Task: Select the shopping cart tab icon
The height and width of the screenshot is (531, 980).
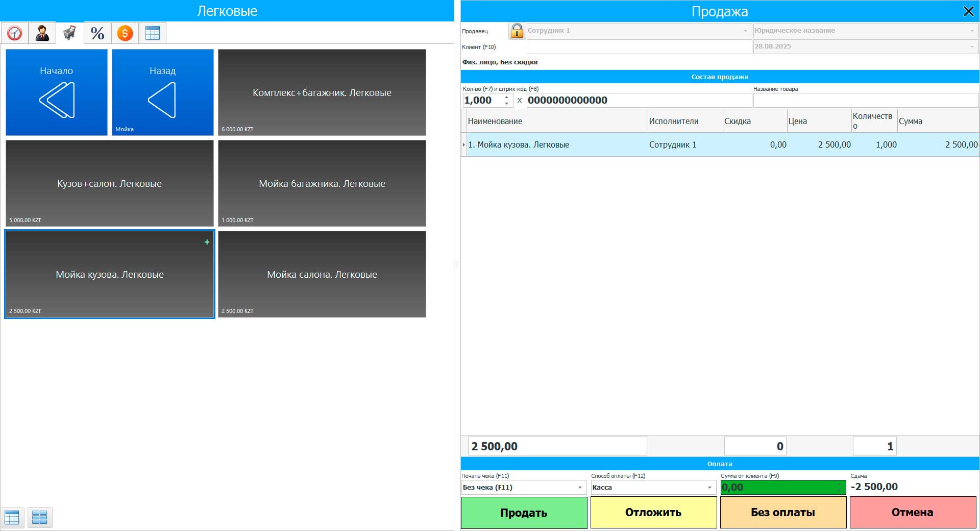Action: 70,33
